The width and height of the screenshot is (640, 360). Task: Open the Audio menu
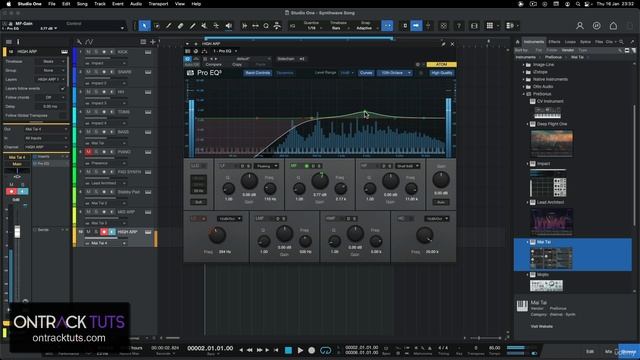[136, 4]
